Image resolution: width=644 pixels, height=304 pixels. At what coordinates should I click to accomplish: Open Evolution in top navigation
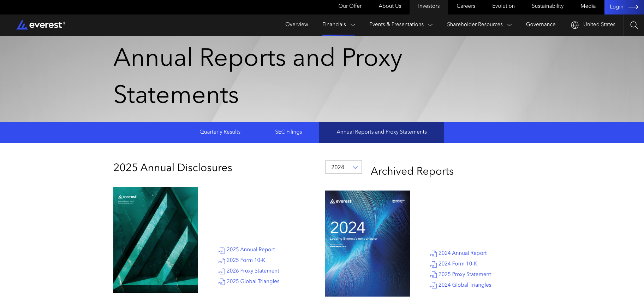[503, 6]
